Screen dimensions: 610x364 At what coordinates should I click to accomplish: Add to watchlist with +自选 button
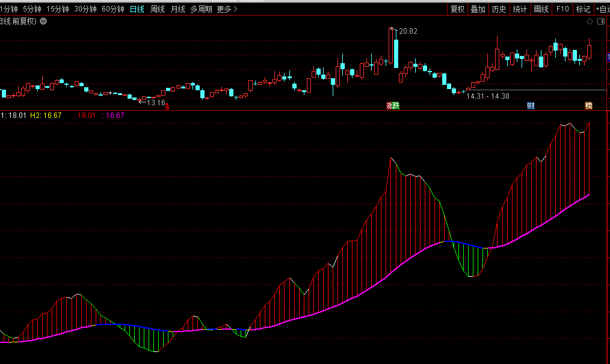pos(602,9)
